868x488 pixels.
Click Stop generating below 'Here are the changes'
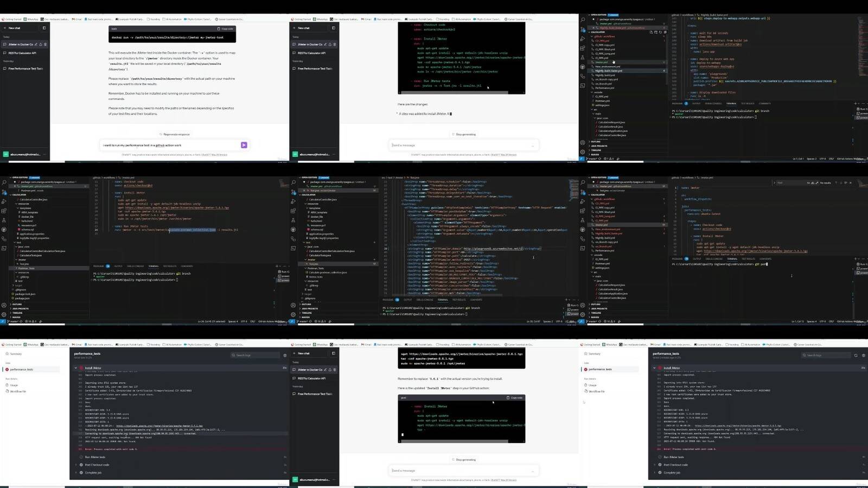point(464,134)
